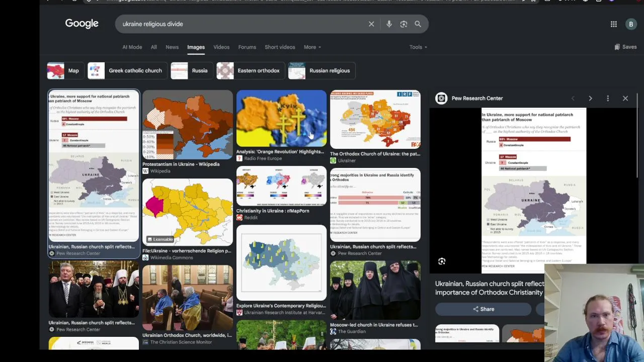
Task: Open the thumbnail of worshippers draped in Ukrainian flags
Action: pos(188,298)
